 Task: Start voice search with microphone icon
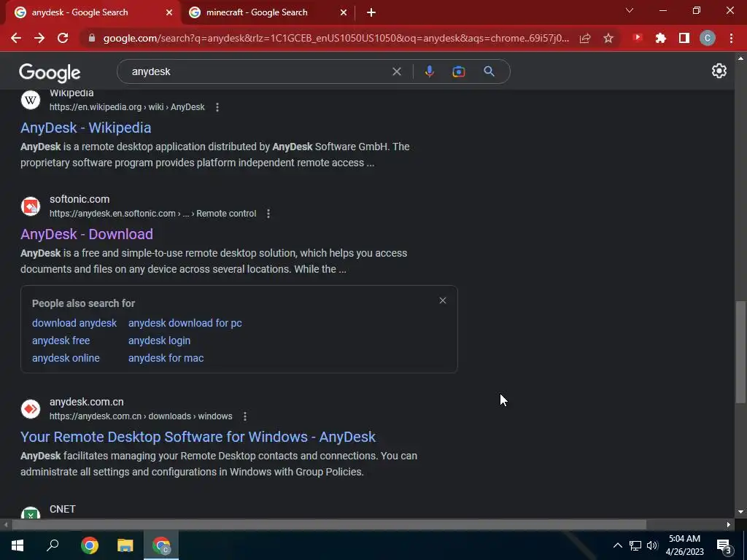(429, 71)
